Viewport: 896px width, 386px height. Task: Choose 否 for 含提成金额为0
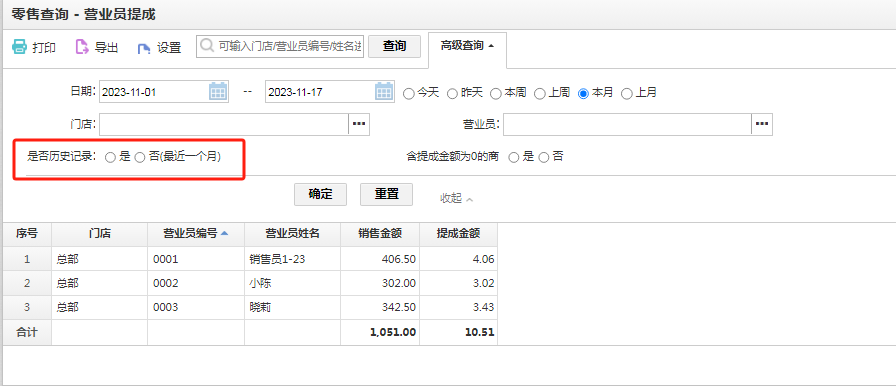click(x=543, y=158)
